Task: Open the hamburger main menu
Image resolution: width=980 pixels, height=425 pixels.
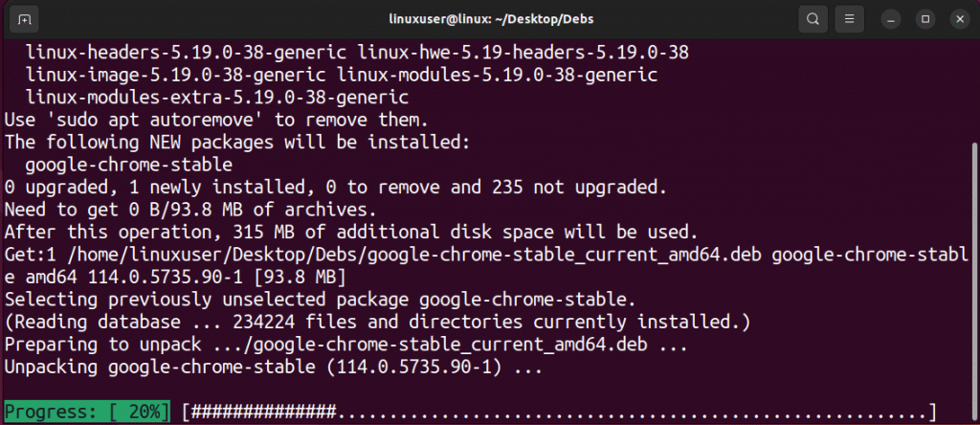Action: [850, 19]
